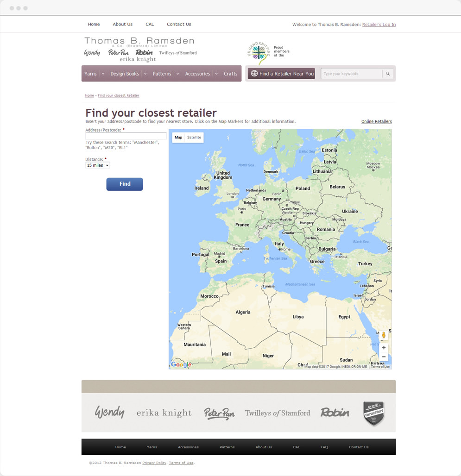Screen dimensions: 461x476
Task: Click the Robin logo in footer strip
Action: point(335,412)
